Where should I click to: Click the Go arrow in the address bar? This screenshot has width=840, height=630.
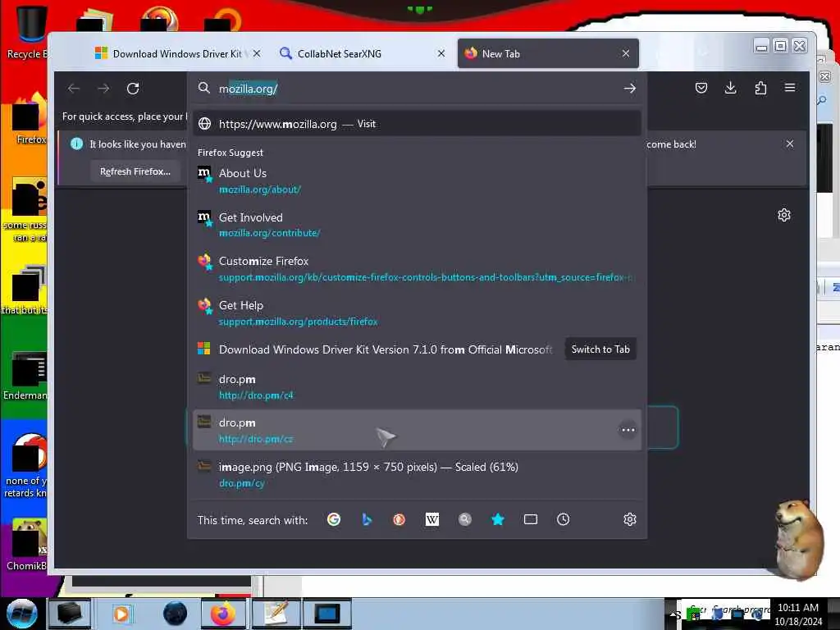pos(629,89)
